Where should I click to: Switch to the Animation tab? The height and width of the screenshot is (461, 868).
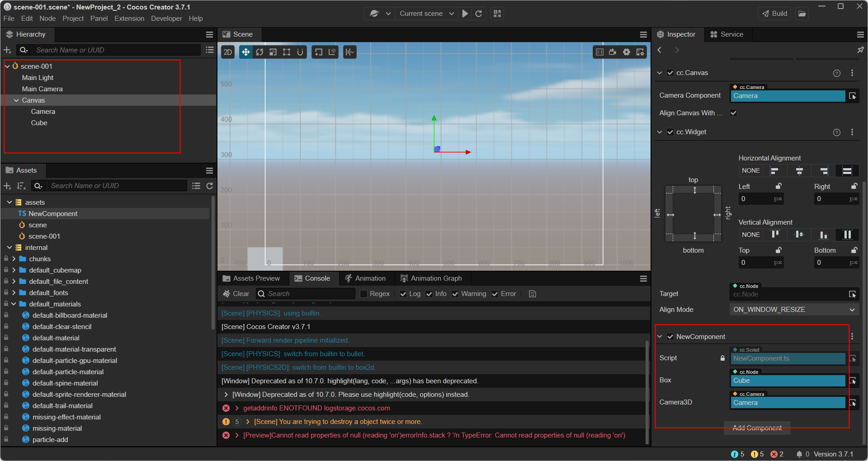click(x=365, y=278)
